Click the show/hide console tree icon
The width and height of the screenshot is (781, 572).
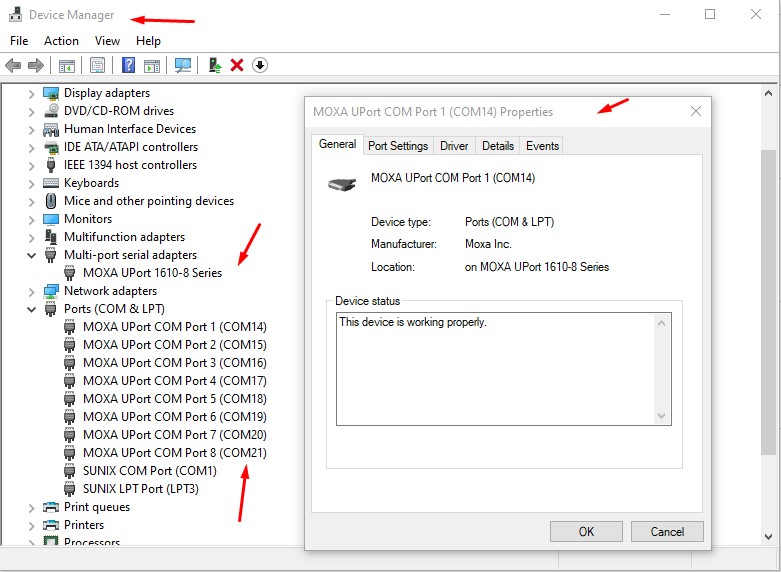pyautogui.click(x=67, y=65)
